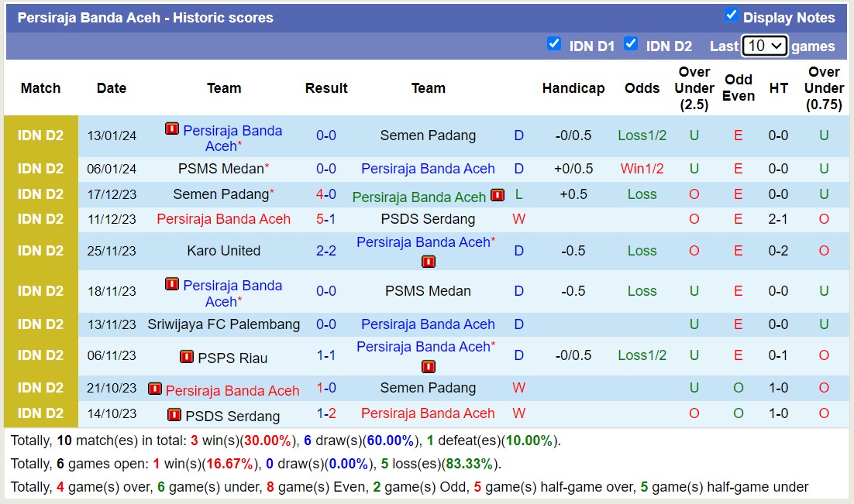Open the Last games count dropdown
Screen dimensions: 854x504
tap(764, 46)
